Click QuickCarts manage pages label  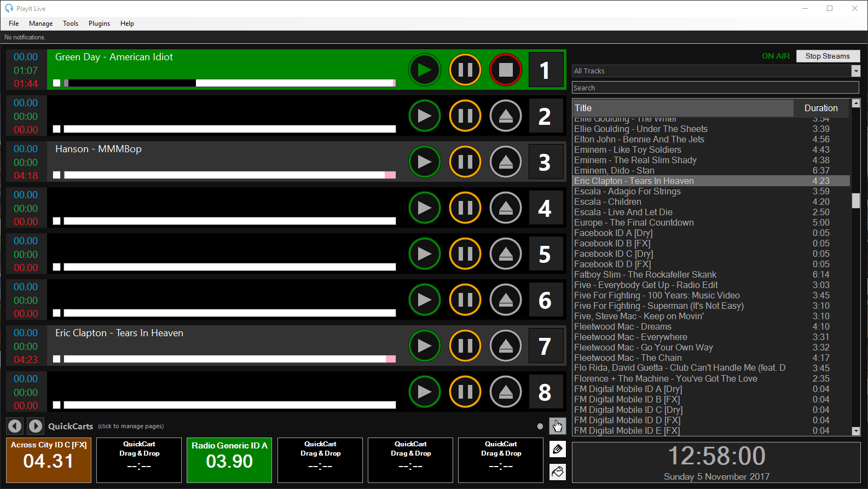pos(131,426)
